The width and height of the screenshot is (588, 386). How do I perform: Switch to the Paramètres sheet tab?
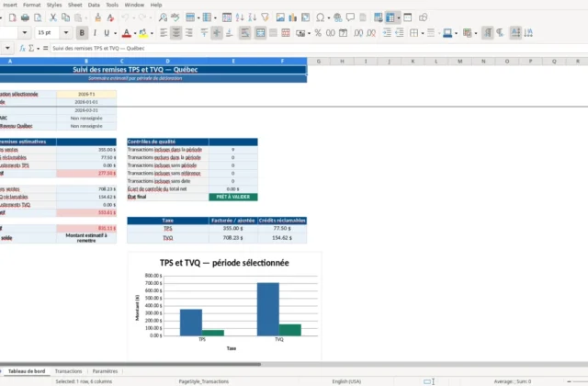[x=105, y=371]
